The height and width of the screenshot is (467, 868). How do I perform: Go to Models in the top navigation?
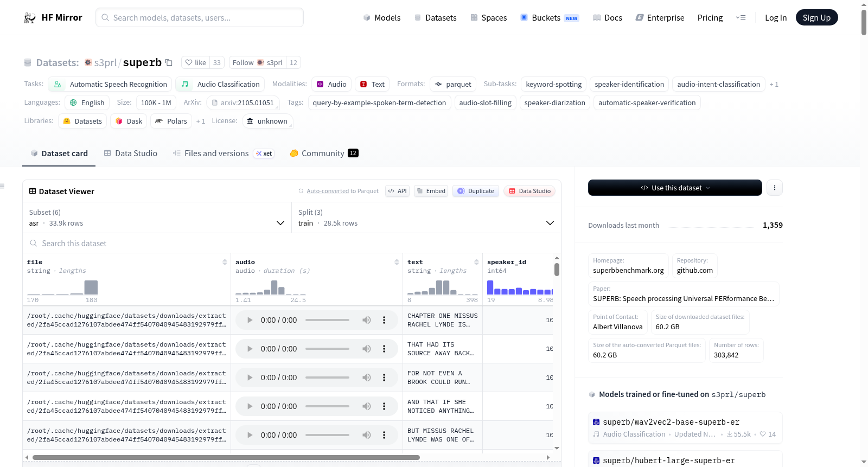tap(382, 18)
